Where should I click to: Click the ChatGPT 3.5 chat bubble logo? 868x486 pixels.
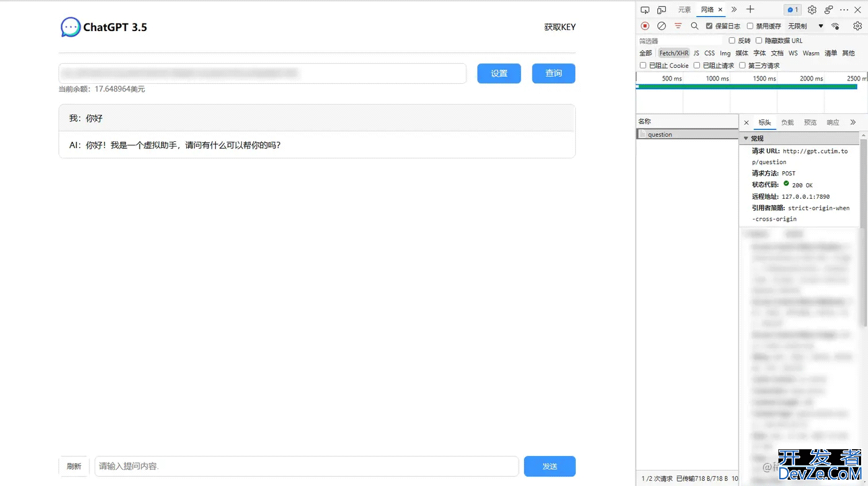[x=71, y=27]
